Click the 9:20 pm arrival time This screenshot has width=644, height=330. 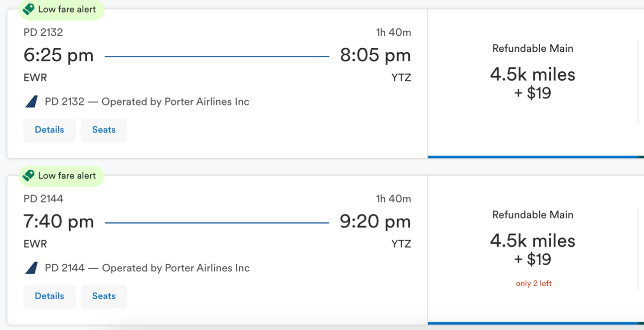375,221
